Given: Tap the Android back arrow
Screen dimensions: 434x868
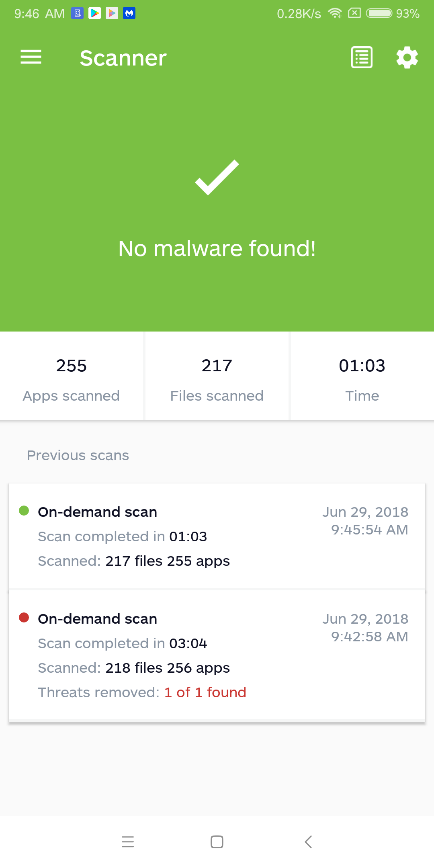Looking at the screenshot, I should [308, 841].
